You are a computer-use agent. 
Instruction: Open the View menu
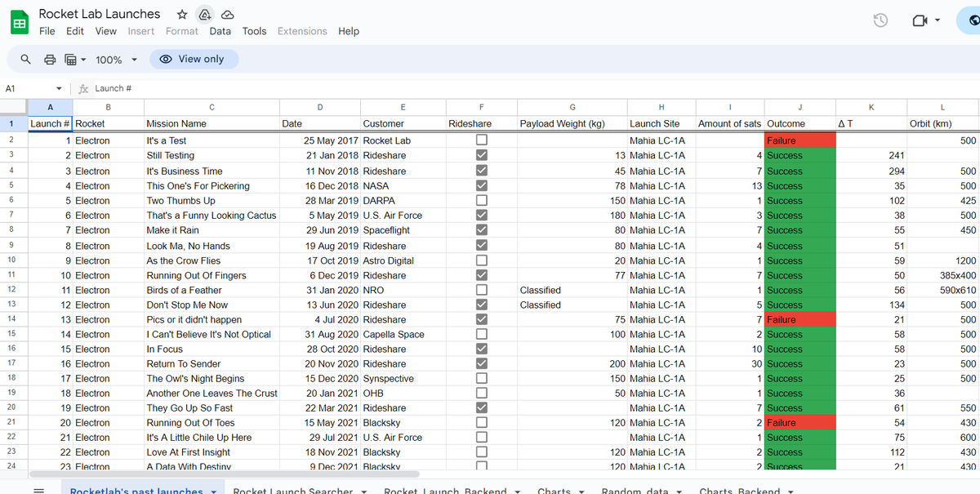click(x=106, y=31)
